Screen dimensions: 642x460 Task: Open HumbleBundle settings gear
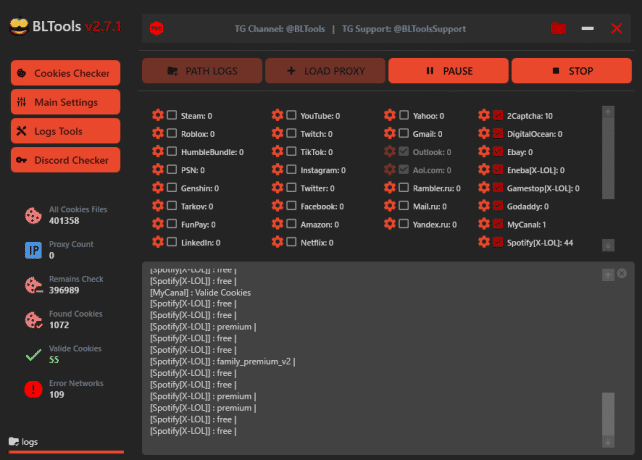(x=158, y=151)
